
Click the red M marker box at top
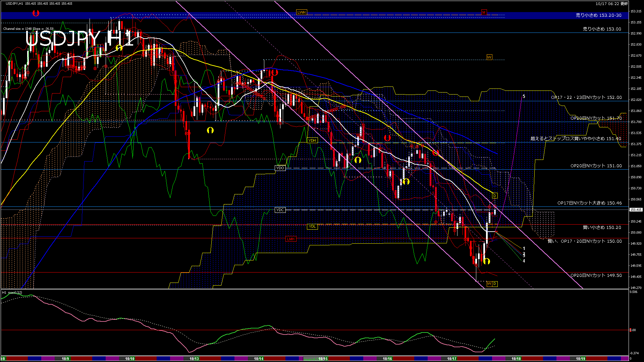click(484, 12)
